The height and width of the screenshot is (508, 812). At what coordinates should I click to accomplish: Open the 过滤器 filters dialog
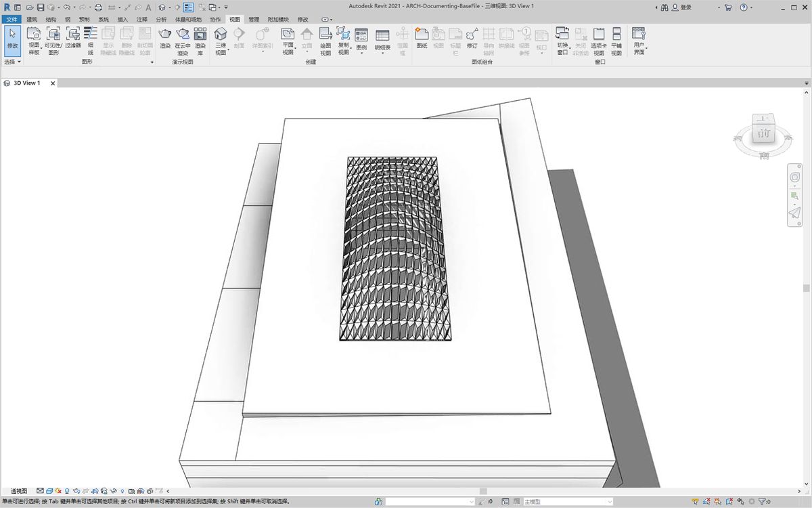[72, 37]
